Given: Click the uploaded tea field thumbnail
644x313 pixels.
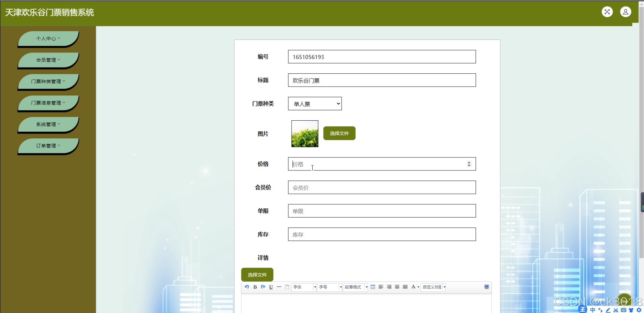Looking at the screenshot, I should pos(305,134).
